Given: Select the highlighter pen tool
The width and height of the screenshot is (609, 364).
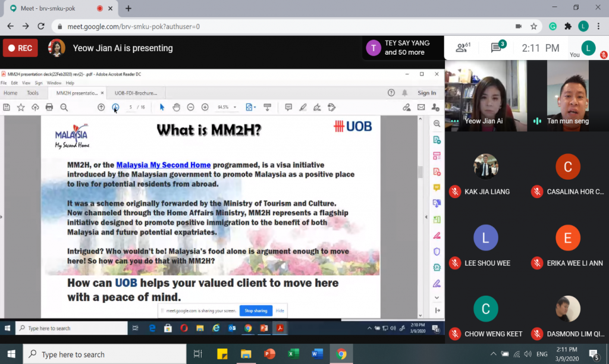Looking at the screenshot, I should [303, 107].
